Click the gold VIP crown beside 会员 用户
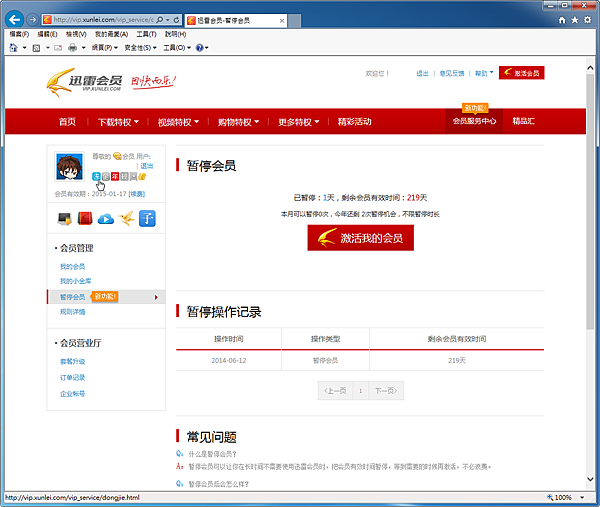Screen dimensions: 600x507 (117, 156)
